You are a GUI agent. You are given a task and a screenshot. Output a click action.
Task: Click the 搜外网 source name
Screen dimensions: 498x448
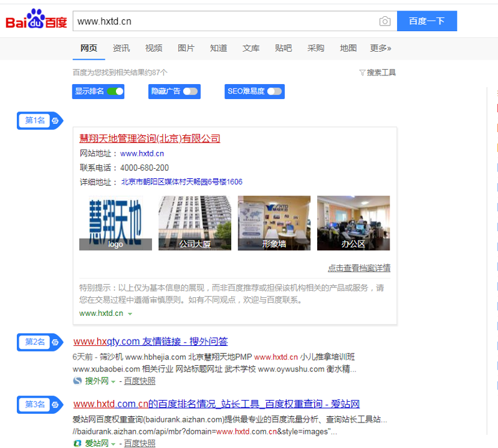tap(97, 381)
